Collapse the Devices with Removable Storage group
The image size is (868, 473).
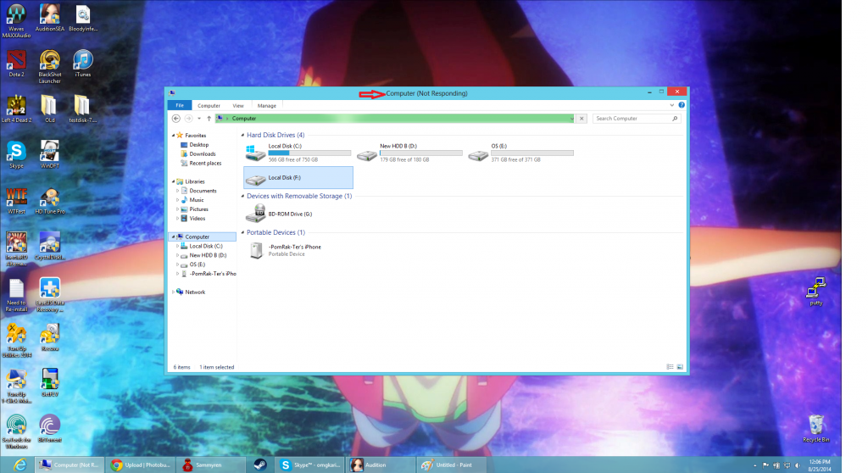(x=242, y=196)
